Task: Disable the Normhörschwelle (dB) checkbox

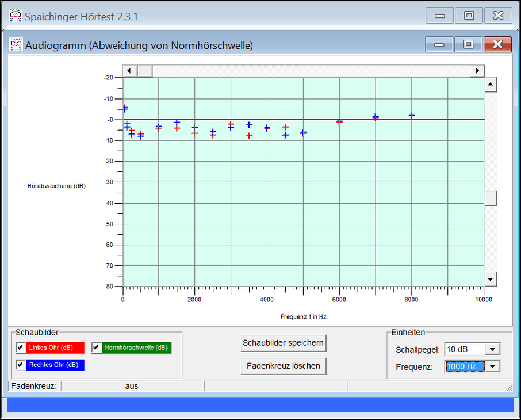Action: tap(97, 348)
